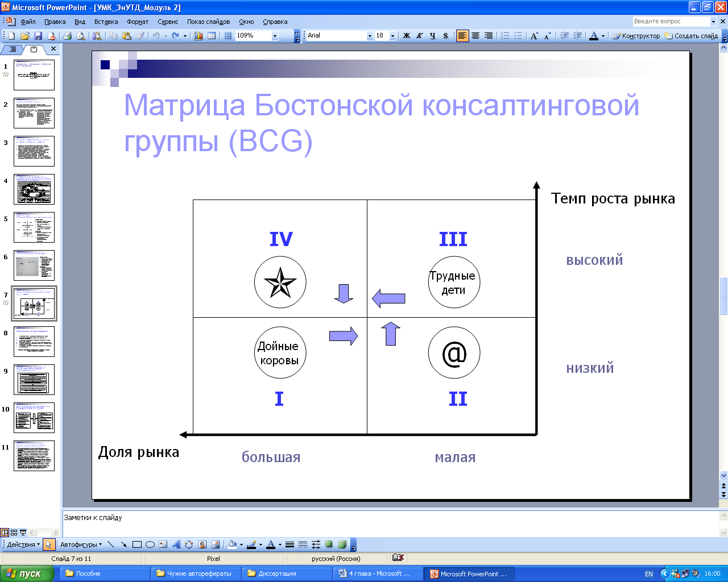Select the Rectangle drawing tool
The height and width of the screenshot is (582, 728).
click(x=136, y=544)
